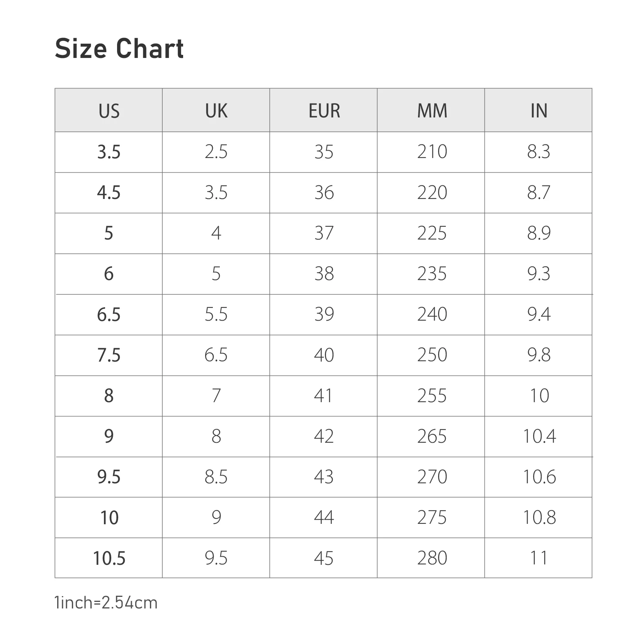This screenshot has height=644, width=644.
Task: Click the IN column header
Action: click(x=539, y=111)
